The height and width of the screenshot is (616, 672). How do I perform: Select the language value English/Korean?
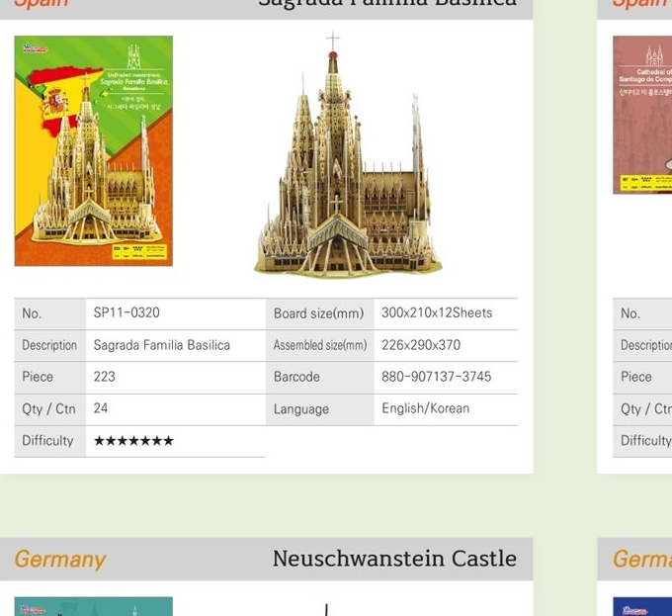[426, 408]
